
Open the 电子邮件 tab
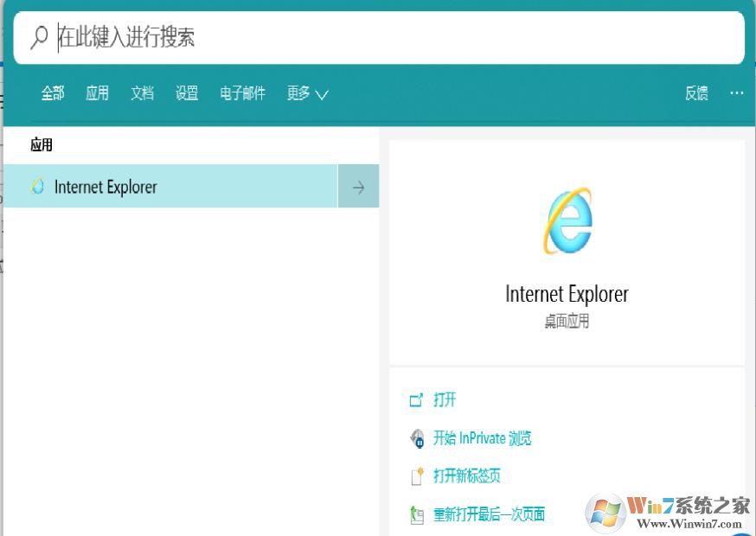click(242, 93)
